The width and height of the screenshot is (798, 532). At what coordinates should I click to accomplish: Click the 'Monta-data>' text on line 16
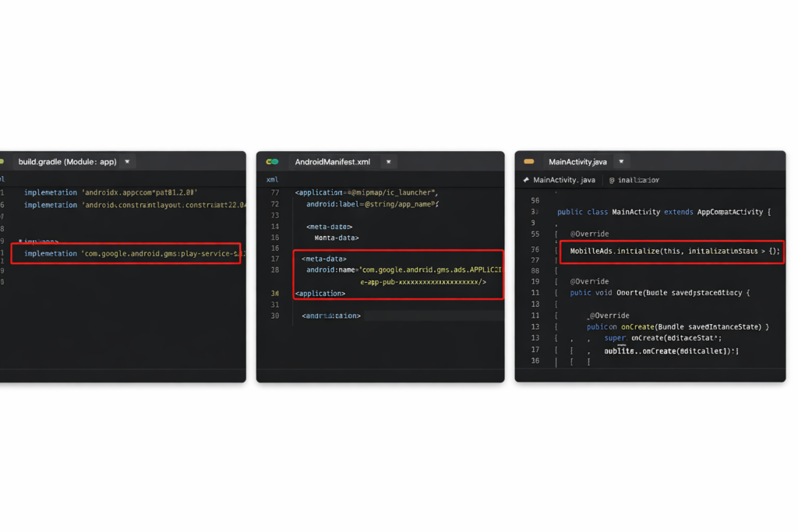(x=337, y=238)
